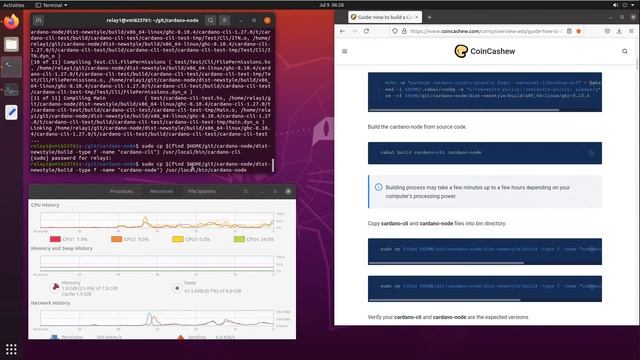This screenshot has height=360, width=640.
Task: Open the Terminal hamburger menu
Action: click(224, 20)
